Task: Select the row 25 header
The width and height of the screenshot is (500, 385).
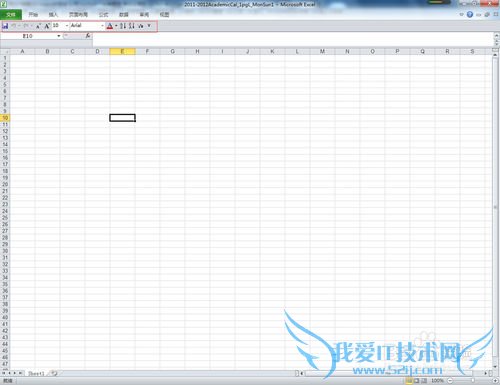Action: (5, 218)
